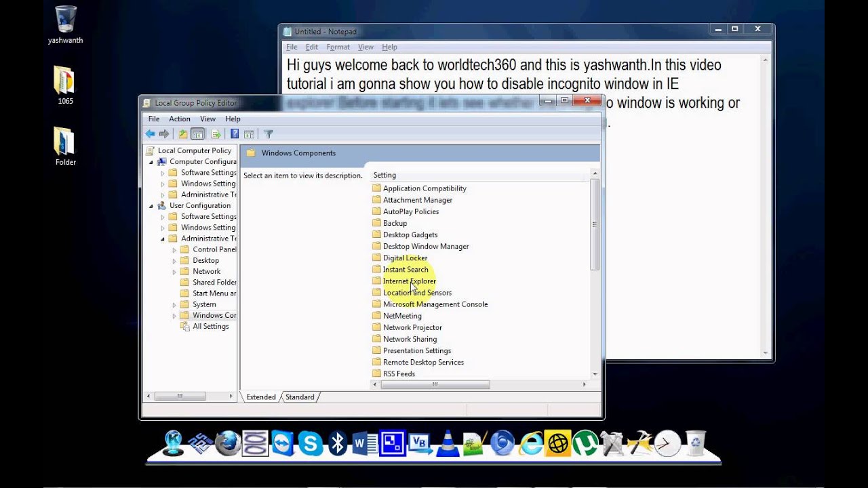This screenshot has width=868, height=488.
Task: Expand Windows Settings under Computer Configuration
Action: point(163,184)
